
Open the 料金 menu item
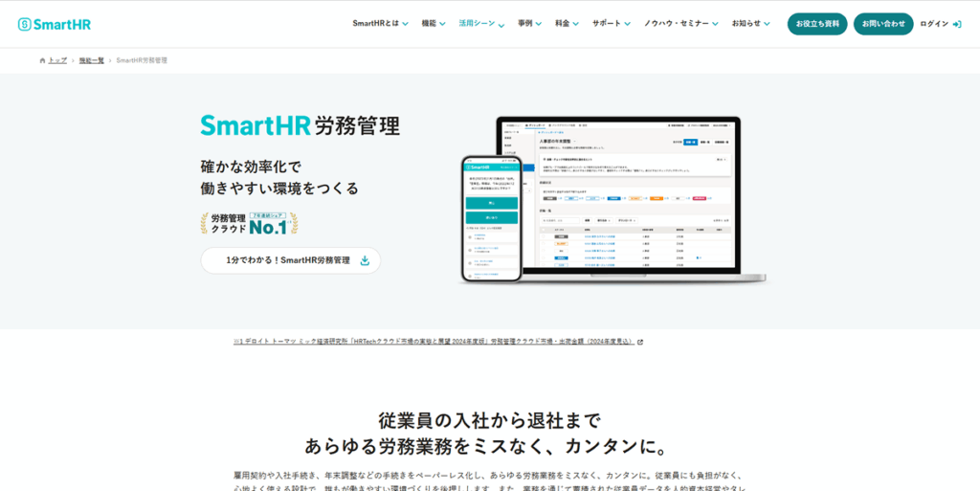point(567,24)
